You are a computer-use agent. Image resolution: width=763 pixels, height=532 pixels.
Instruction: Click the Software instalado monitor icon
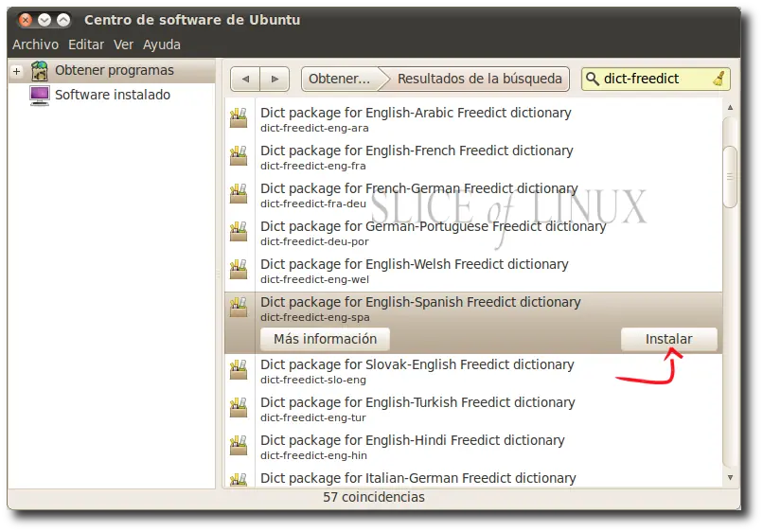click(40, 96)
